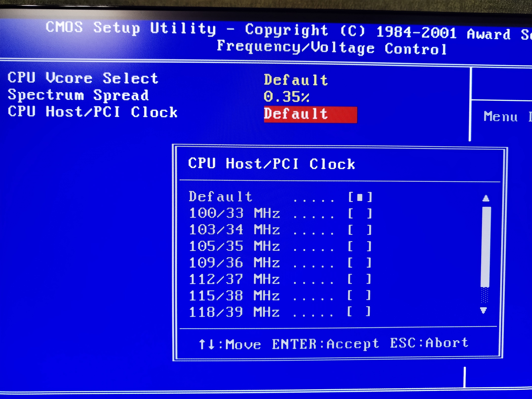Click the ENTER:Accept hint
The height and width of the screenshot is (399, 532).
pyautogui.click(x=325, y=344)
